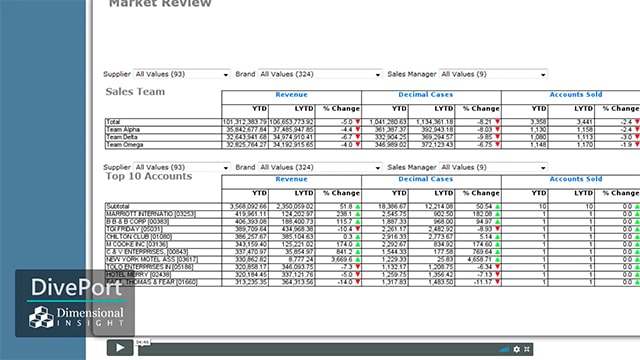This screenshot has width=640, height=360.
Task: Click the Sales Team section heading
Action: click(135, 91)
